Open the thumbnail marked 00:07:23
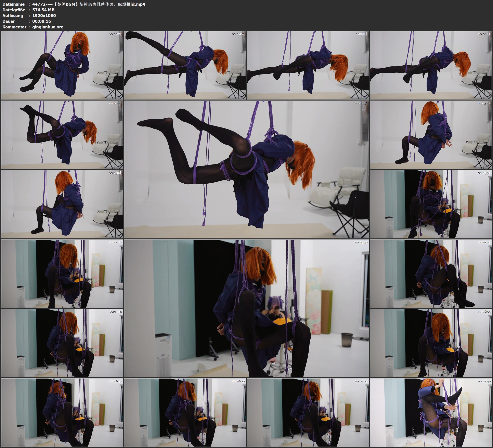Screen dimensions: 493x448 pyautogui.click(x=308, y=412)
